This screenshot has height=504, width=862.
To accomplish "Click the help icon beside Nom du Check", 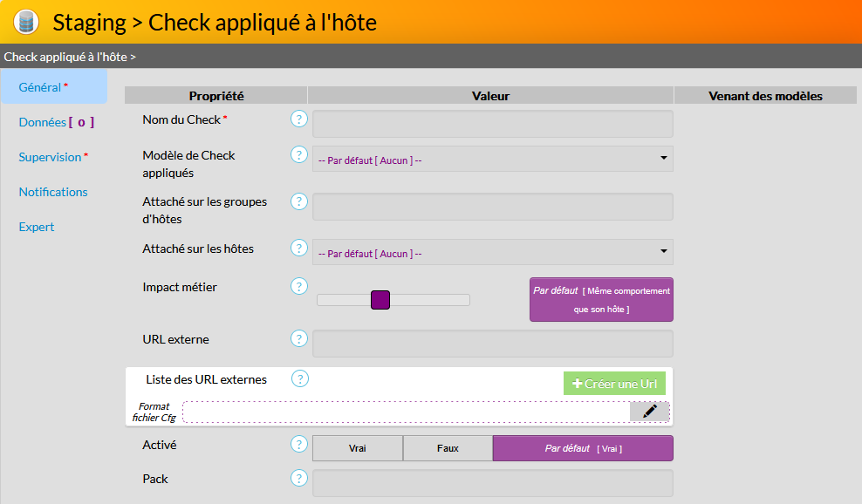I will (299, 119).
